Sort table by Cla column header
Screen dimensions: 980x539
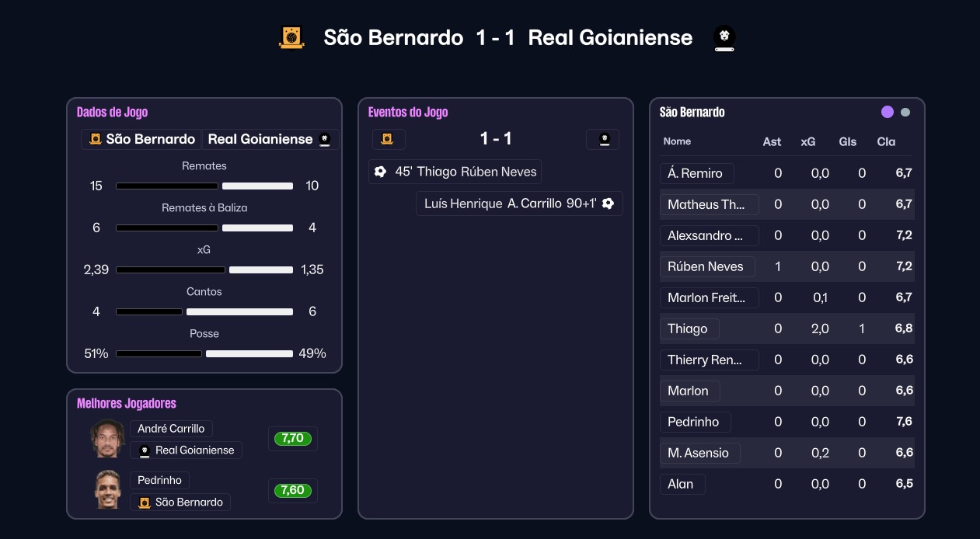(x=886, y=141)
